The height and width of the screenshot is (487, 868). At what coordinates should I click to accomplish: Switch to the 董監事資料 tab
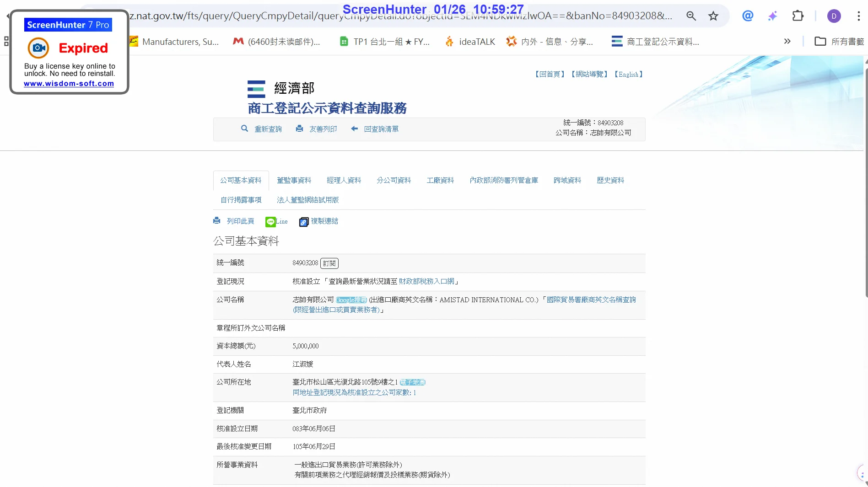tap(294, 181)
